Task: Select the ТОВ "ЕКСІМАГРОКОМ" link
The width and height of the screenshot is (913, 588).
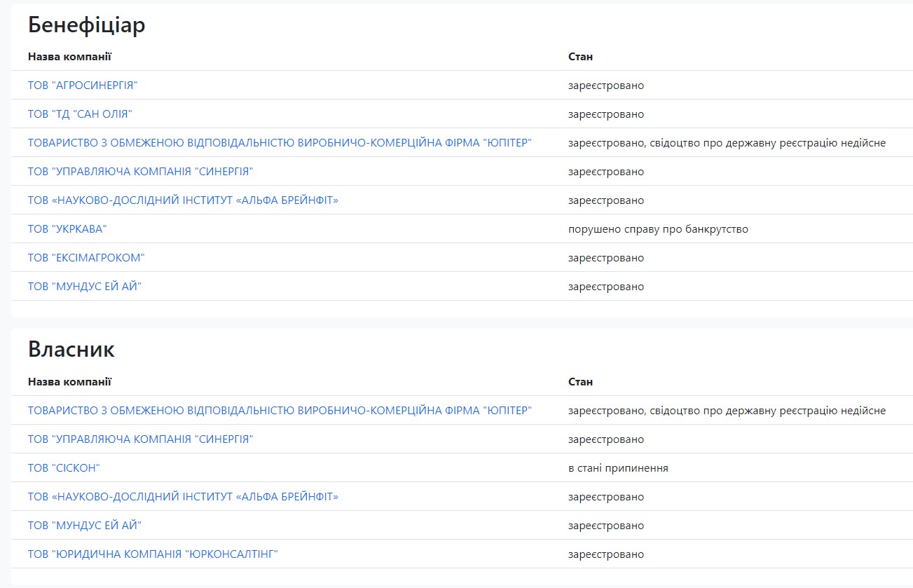Action: [x=86, y=258]
